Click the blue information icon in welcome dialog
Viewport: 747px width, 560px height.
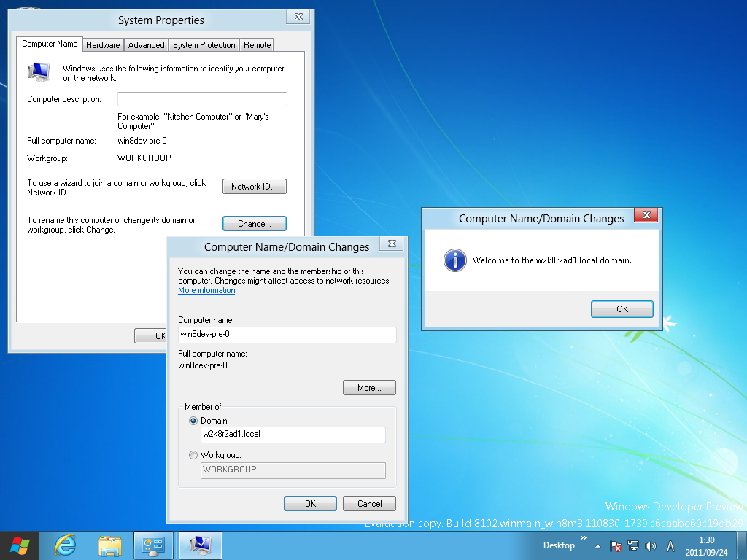[x=455, y=260]
